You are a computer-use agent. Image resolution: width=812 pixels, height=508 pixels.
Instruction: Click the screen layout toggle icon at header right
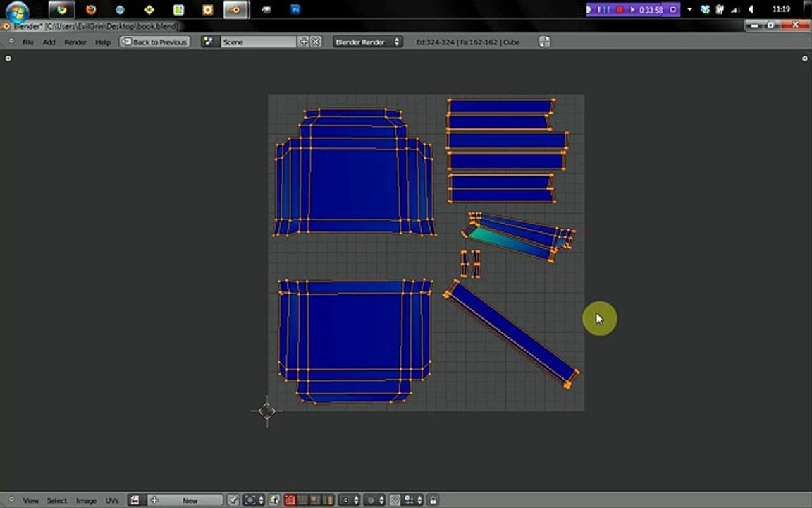[543, 42]
